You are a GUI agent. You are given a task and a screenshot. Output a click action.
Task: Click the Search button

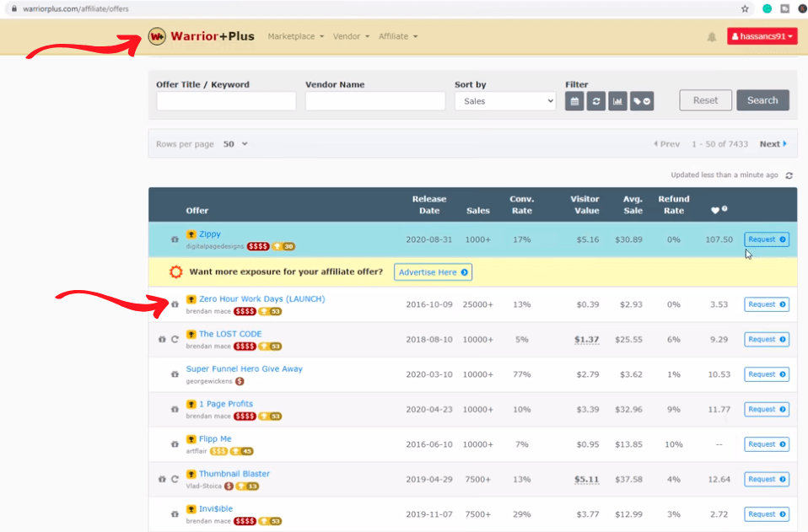click(x=762, y=100)
